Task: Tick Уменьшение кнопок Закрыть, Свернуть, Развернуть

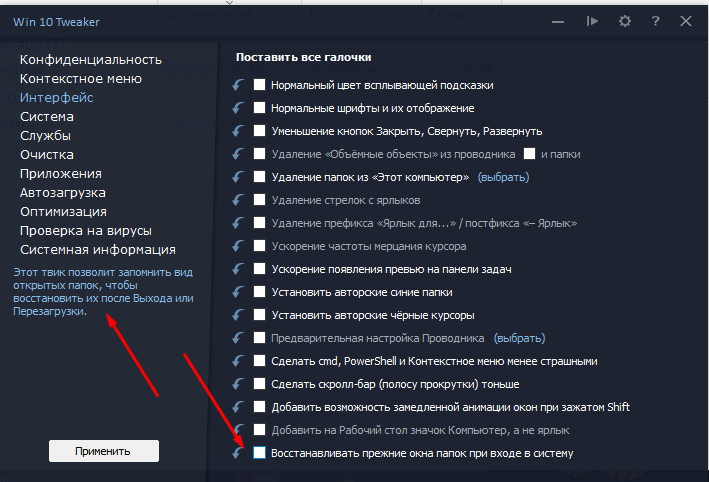Action: point(260,131)
